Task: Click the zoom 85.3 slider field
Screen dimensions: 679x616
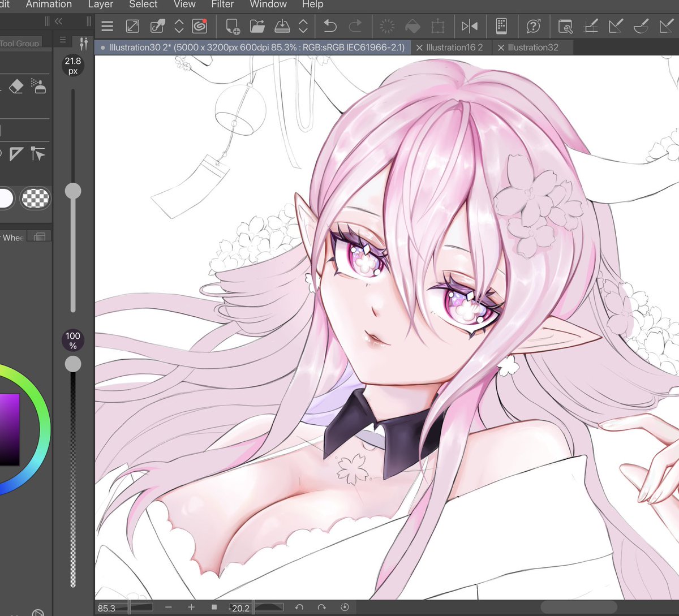Action: tap(125, 608)
